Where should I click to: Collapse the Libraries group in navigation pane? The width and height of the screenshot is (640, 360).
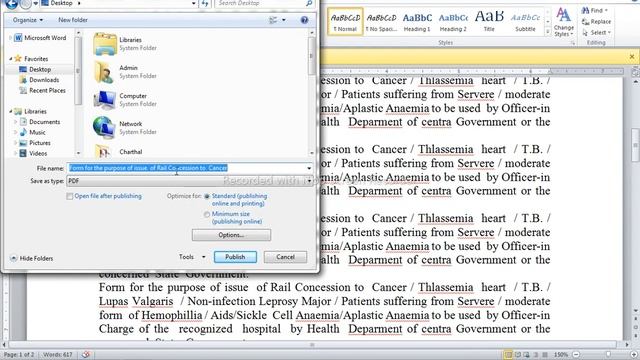click(x=11, y=111)
